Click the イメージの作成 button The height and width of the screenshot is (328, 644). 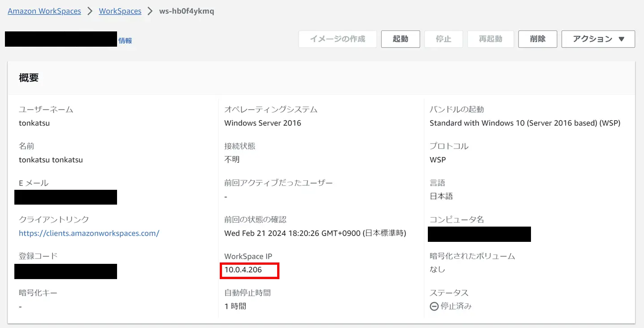[x=338, y=39]
